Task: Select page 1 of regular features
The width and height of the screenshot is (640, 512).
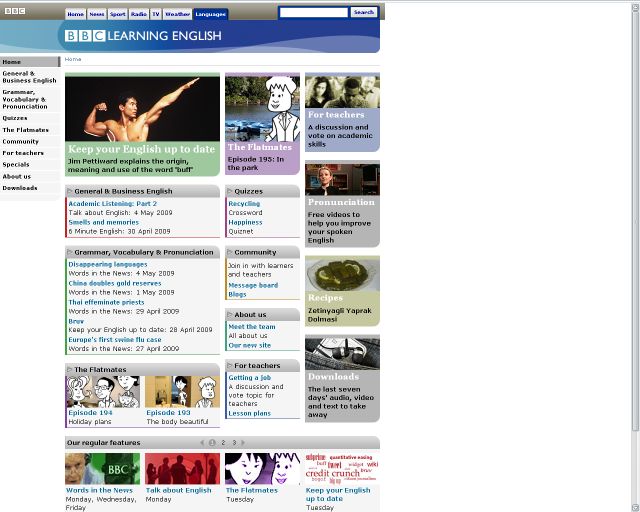Action: (212, 443)
